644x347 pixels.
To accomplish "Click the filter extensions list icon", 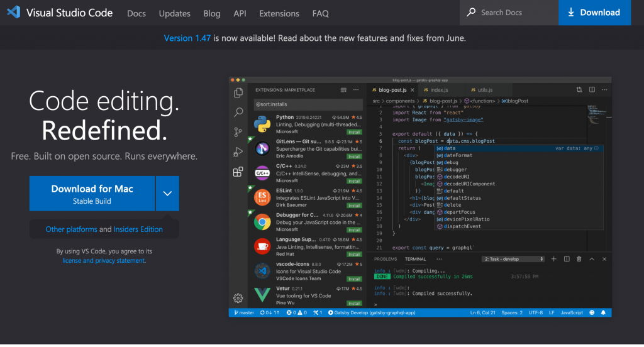I will [x=343, y=90].
